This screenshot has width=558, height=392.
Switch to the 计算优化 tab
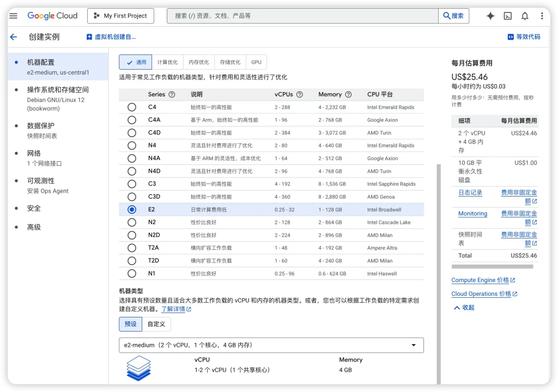tap(167, 62)
